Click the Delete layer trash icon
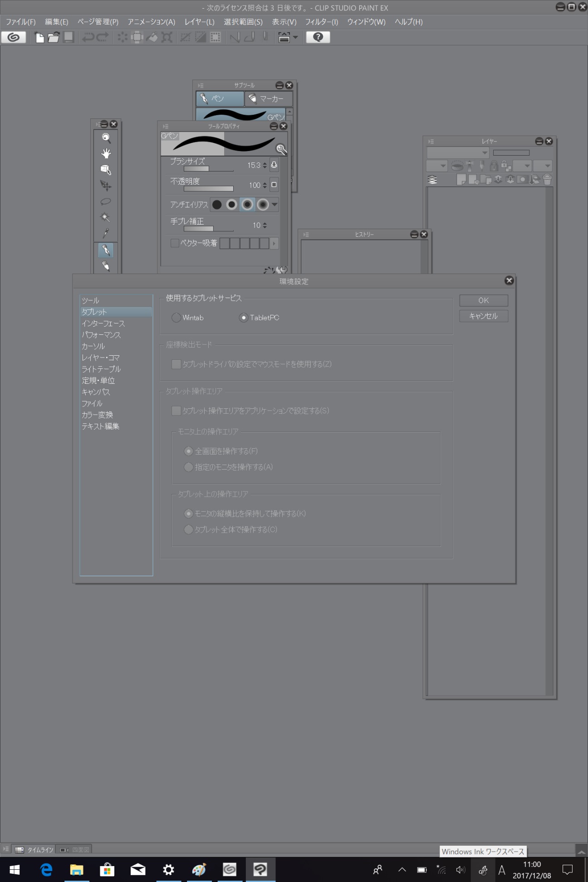 click(x=547, y=180)
